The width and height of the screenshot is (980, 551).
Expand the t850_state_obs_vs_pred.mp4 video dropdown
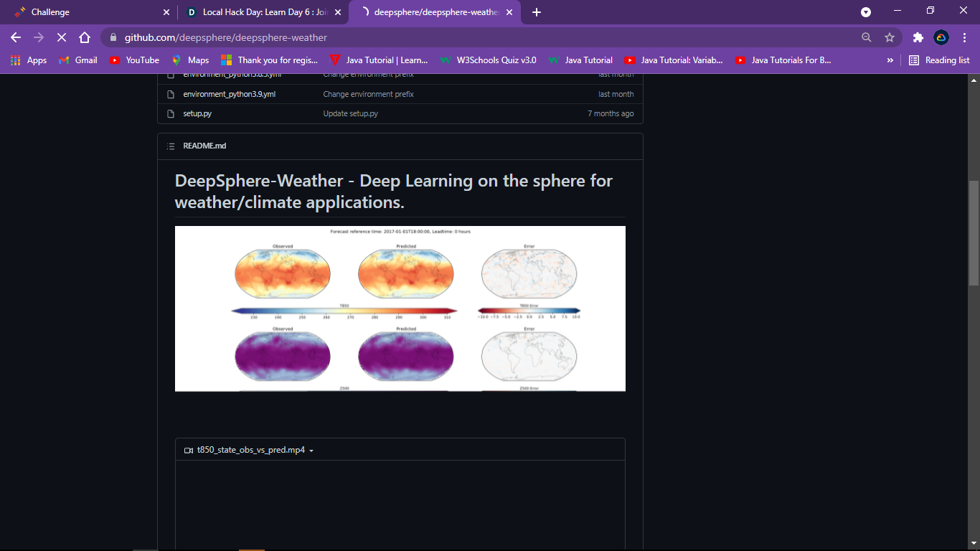pyautogui.click(x=311, y=451)
